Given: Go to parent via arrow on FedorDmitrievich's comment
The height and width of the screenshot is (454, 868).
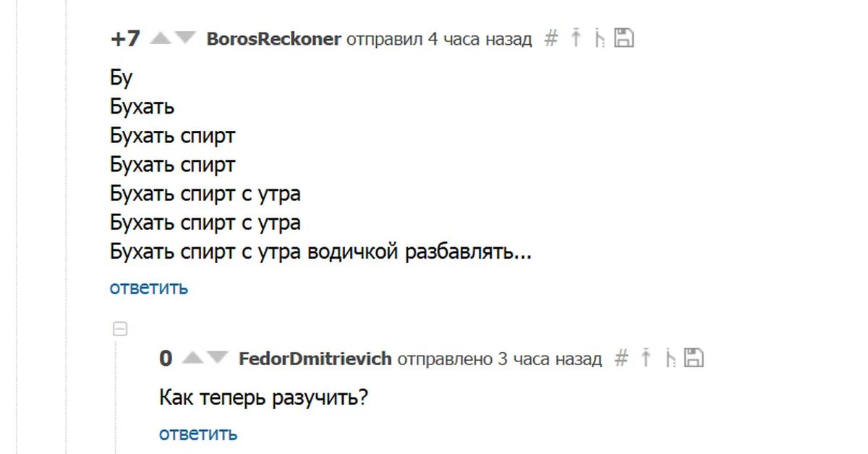Looking at the screenshot, I should pos(646,356).
